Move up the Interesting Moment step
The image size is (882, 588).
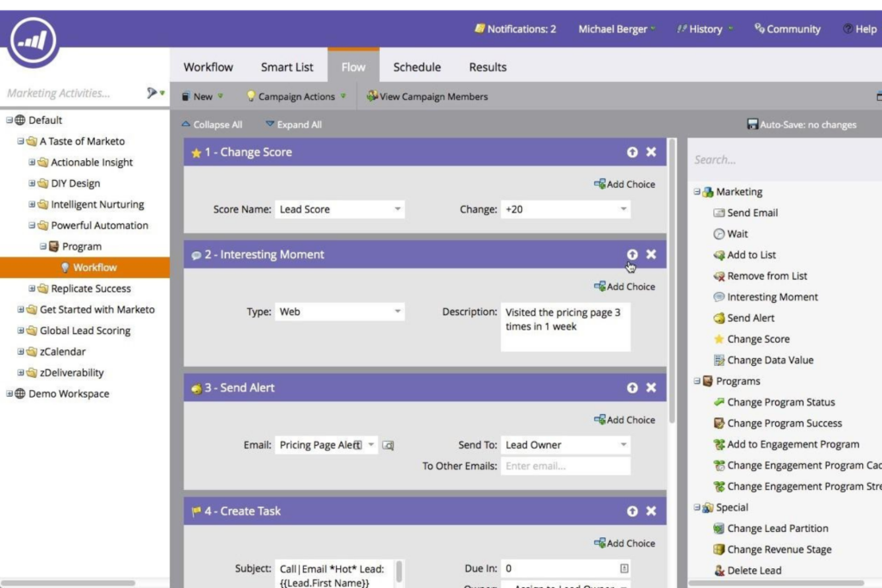coord(632,255)
